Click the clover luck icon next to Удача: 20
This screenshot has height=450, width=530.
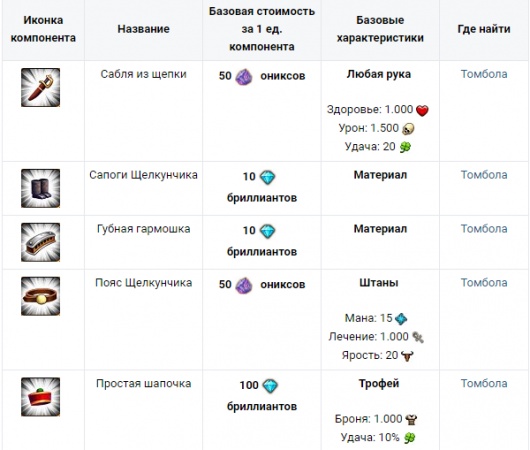coord(405,147)
